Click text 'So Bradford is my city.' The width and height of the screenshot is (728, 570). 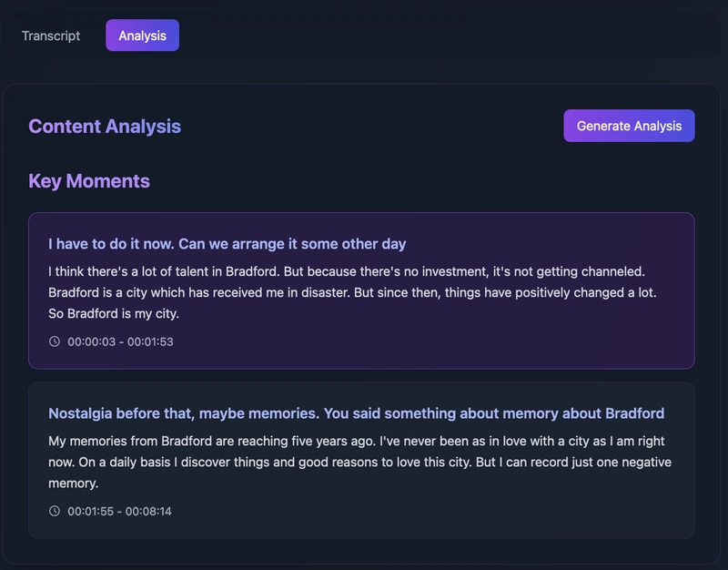[114, 313]
